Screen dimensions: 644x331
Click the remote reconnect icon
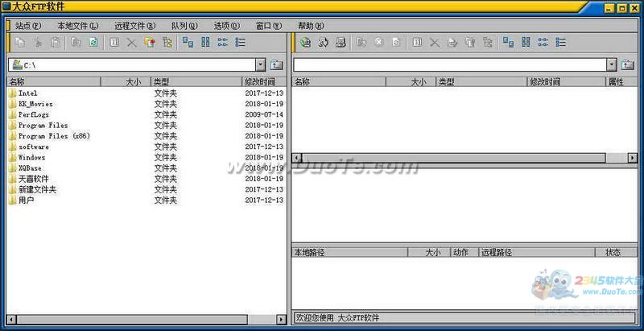(x=324, y=43)
